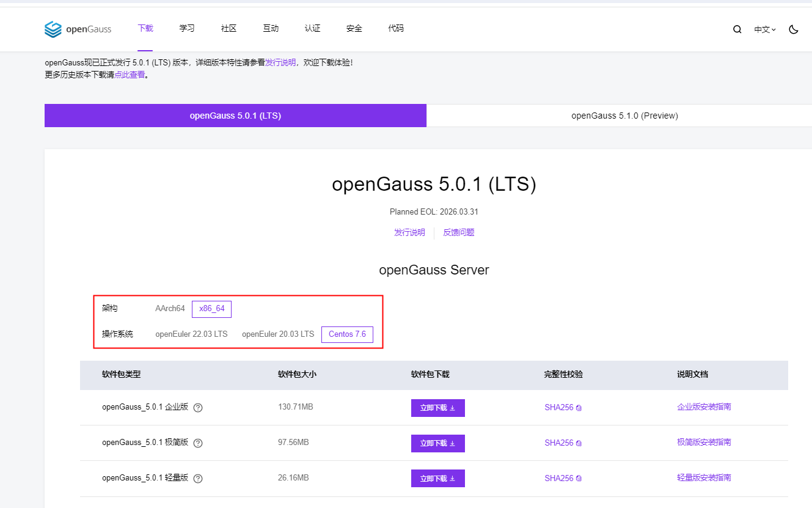The image size is (812, 508).
Task: Open the 安全 menu
Action: coord(354,28)
